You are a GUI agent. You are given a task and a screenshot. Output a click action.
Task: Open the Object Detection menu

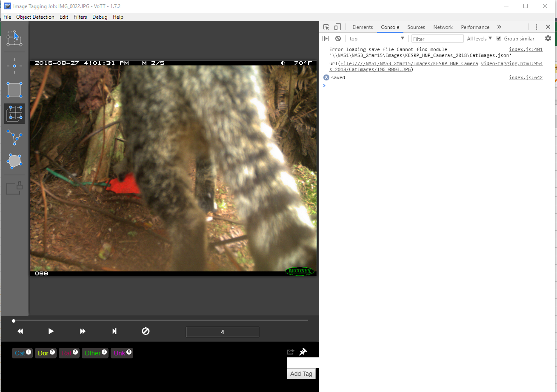click(35, 17)
